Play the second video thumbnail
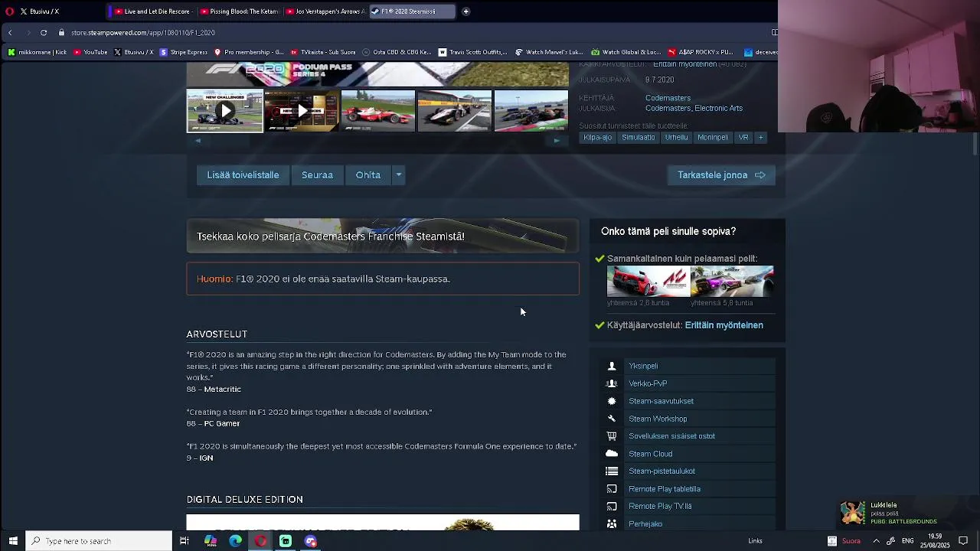 click(x=302, y=111)
